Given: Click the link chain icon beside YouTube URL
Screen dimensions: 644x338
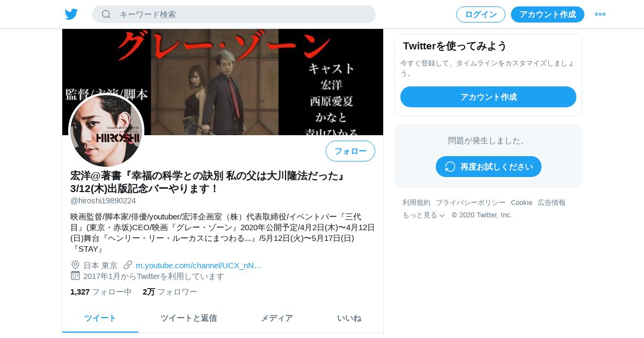Looking at the screenshot, I should point(128,264).
